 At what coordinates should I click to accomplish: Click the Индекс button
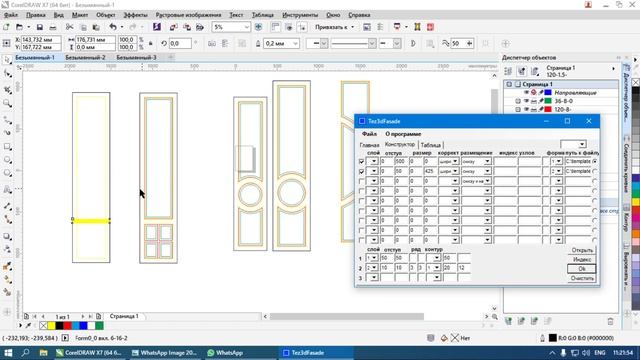tap(582, 259)
